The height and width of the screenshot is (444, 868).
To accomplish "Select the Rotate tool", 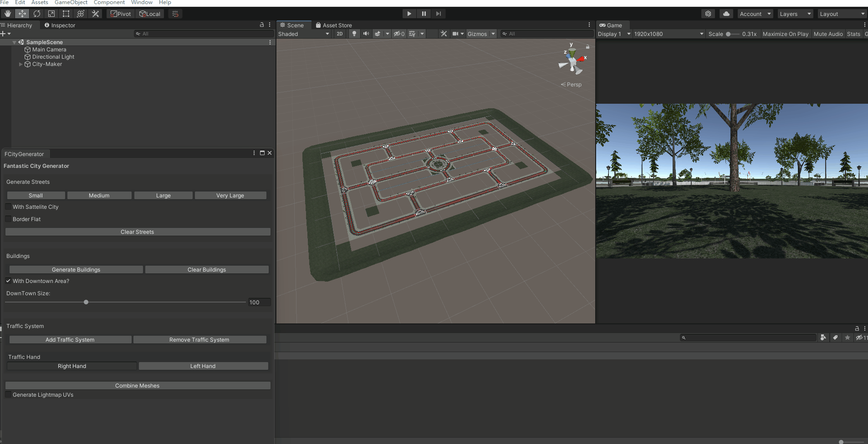I will pos(37,14).
